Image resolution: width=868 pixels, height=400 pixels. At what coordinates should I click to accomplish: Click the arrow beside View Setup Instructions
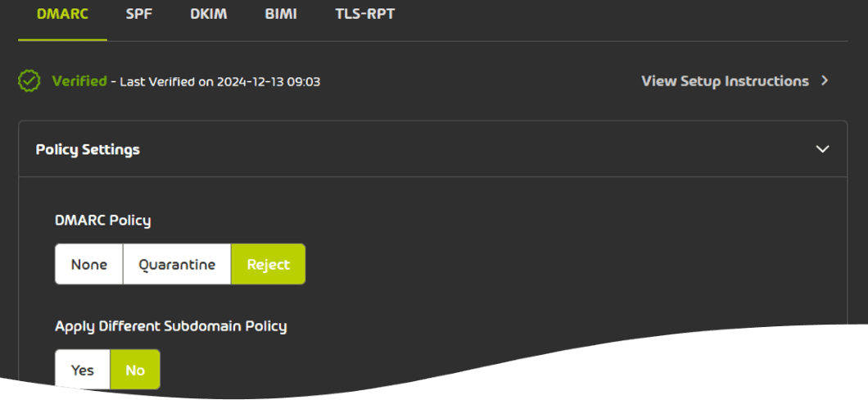tap(825, 81)
